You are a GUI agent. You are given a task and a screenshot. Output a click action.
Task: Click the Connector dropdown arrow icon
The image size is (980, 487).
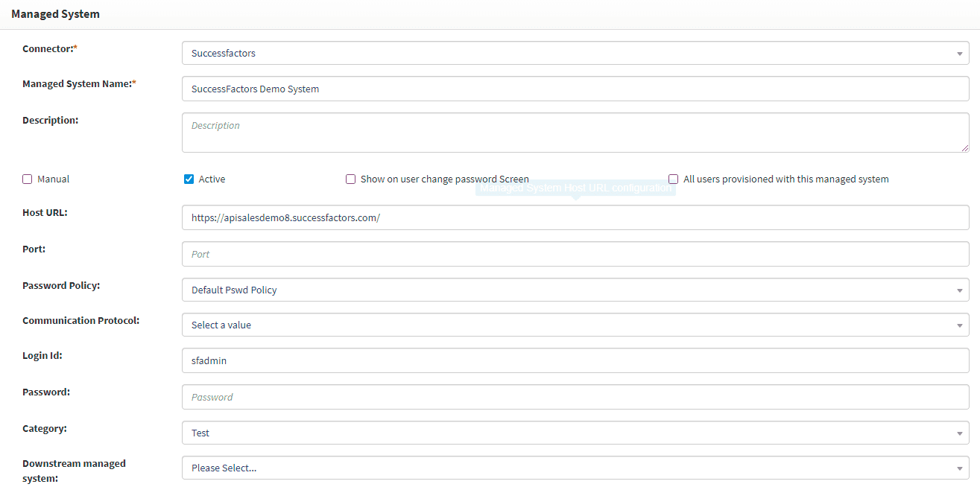(959, 54)
